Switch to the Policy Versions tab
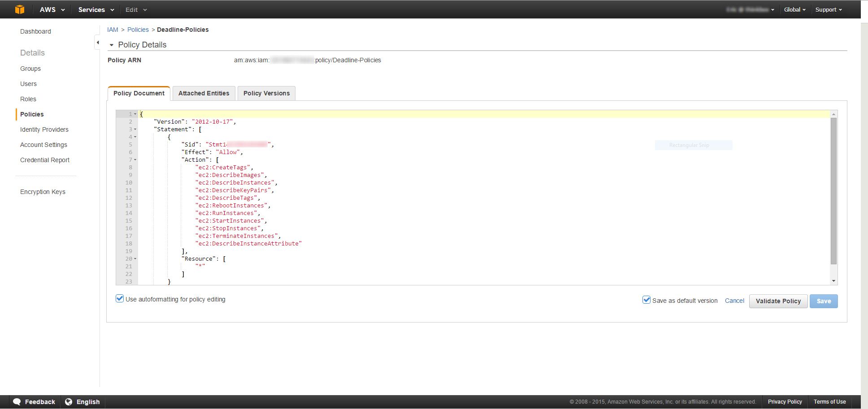 266,93
